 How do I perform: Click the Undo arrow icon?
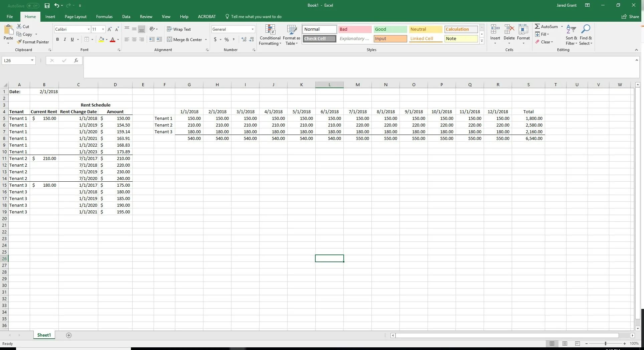click(57, 5)
